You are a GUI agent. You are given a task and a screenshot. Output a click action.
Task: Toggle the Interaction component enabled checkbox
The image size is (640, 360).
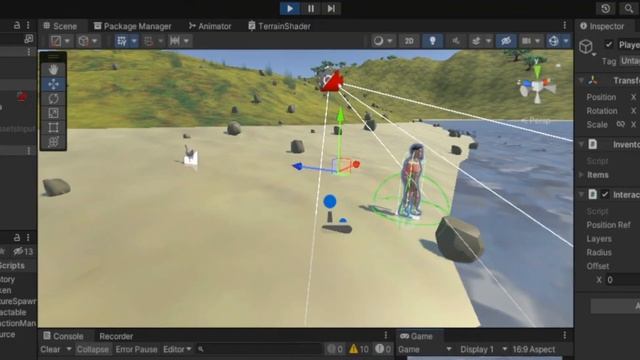pos(604,195)
